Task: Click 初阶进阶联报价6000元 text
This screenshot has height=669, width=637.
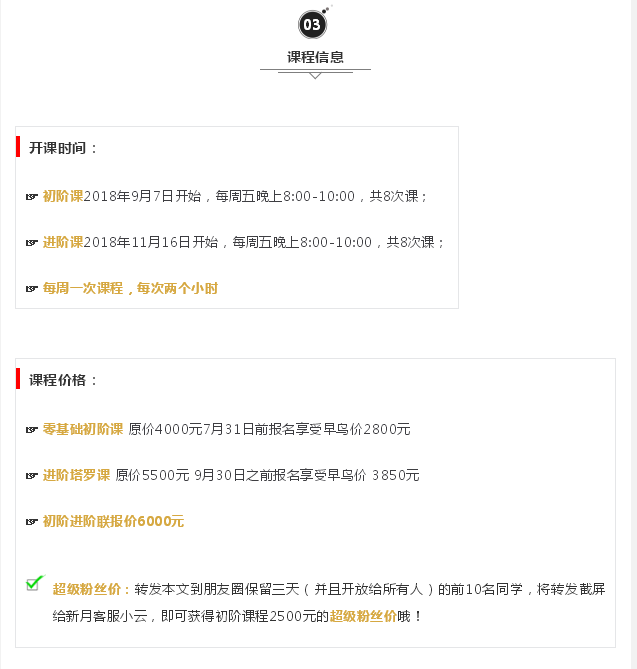Action: [x=113, y=521]
